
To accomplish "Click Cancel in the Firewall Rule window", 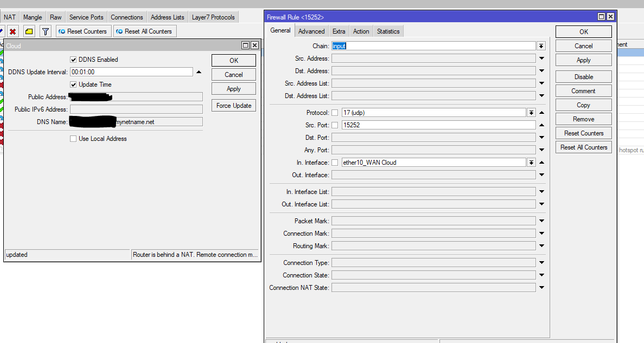I will pos(584,46).
